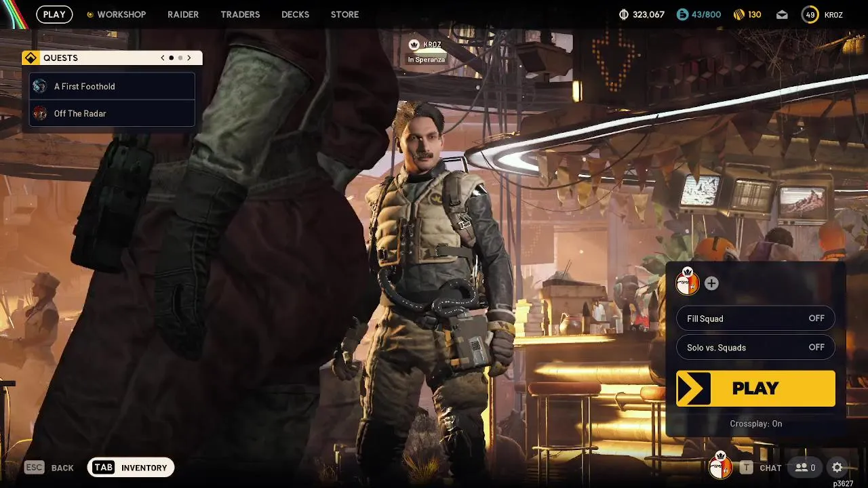The image size is (868, 488).
Task: Click the A First Foothold quest icon
Action: coord(40,86)
